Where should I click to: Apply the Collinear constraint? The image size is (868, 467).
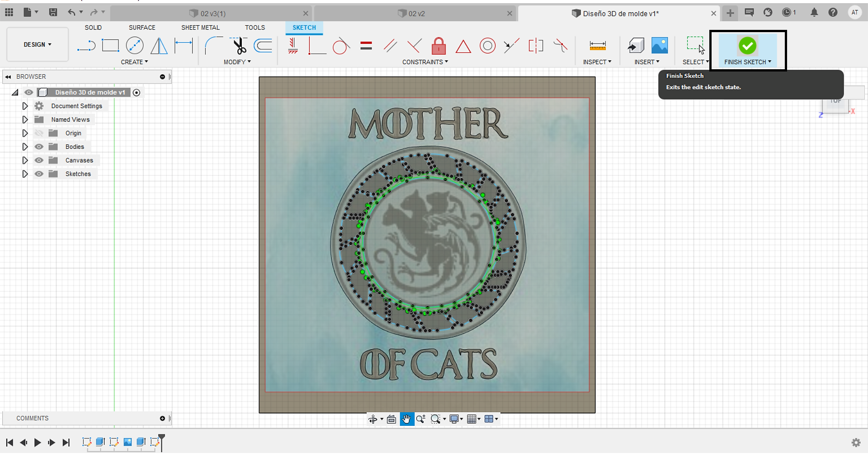[511, 46]
